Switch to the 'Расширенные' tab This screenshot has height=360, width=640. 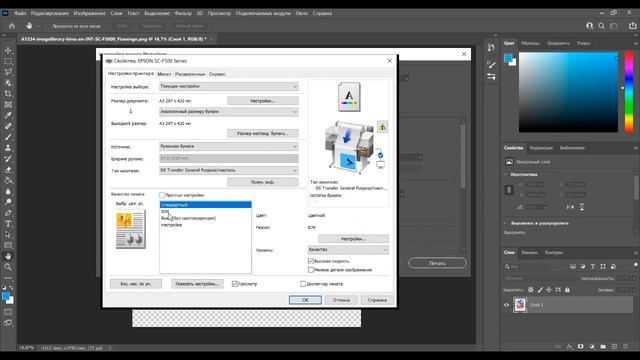190,74
